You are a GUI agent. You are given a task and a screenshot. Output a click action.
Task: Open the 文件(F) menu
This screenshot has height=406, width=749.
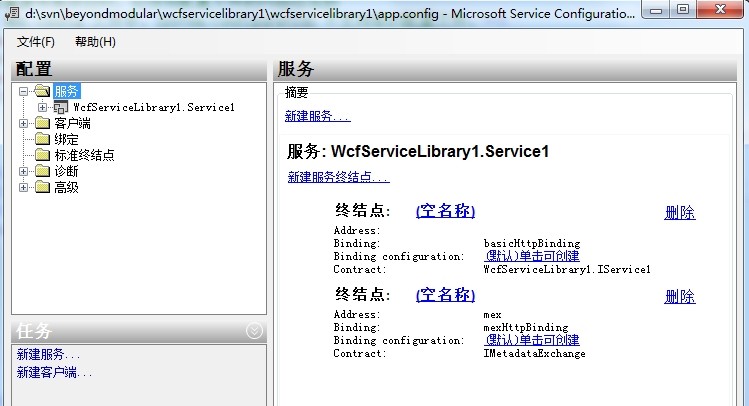tap(36, 42)
